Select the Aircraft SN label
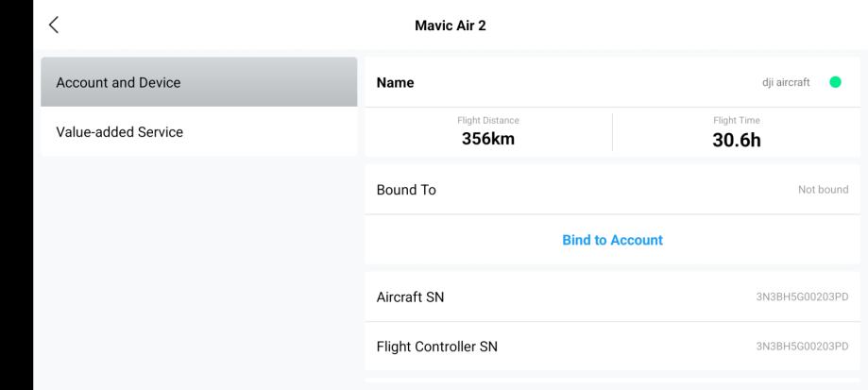Image resolution: width=868 pixels, height=390 pixels. click(410, 297)
